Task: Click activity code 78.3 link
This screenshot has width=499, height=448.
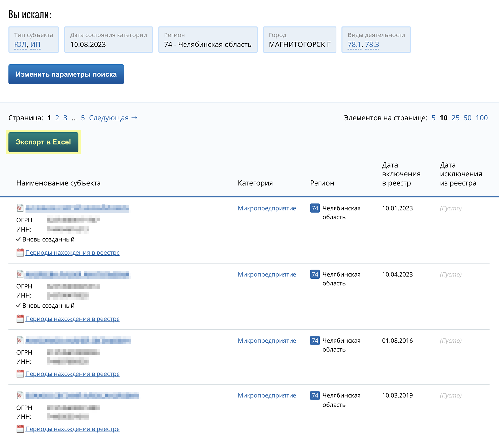Action: point(372,44)
